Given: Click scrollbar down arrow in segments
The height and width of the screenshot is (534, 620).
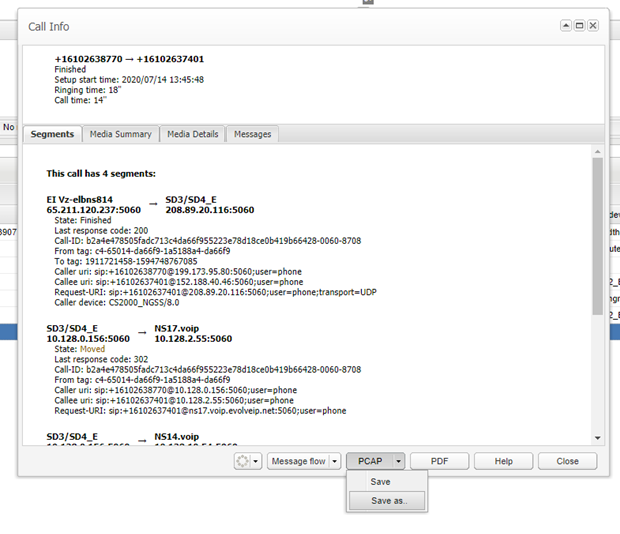Looking at the screenshot, I should pyautogui.click(x=597, y=437).
